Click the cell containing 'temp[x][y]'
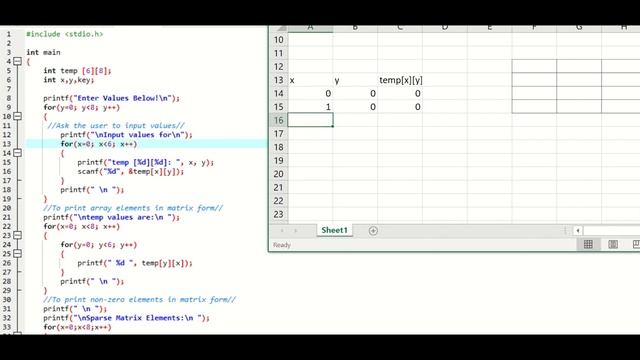This screenshot has height=360, width=640. click(400, 80)
